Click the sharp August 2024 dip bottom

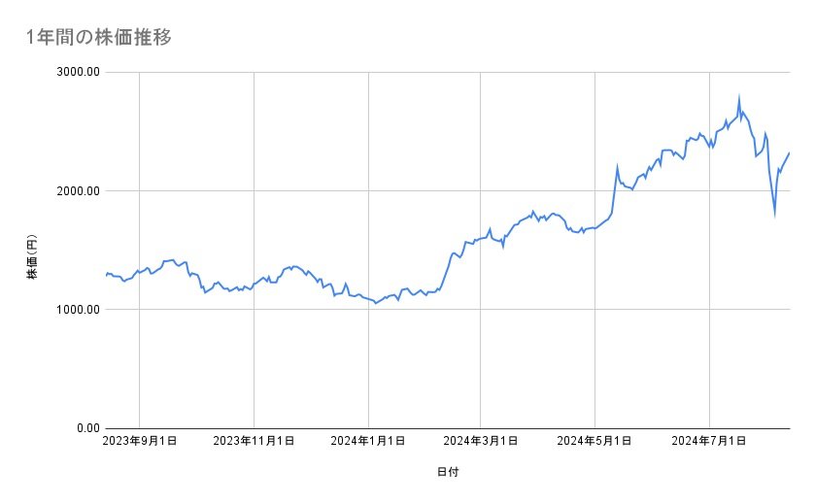(x=774, y=216)
